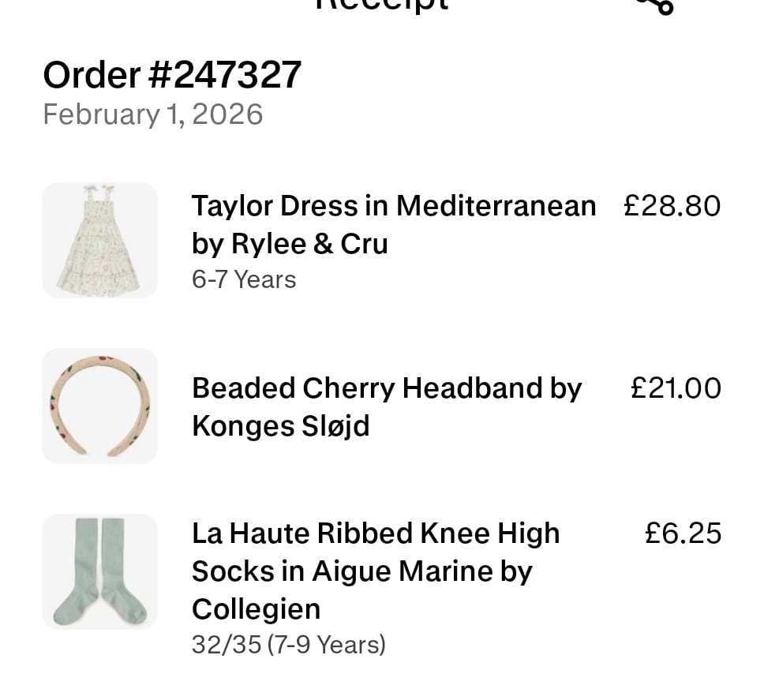Select the £28.80 price
764x700 pixels.
pyautogui.click(x=672, y=206)
